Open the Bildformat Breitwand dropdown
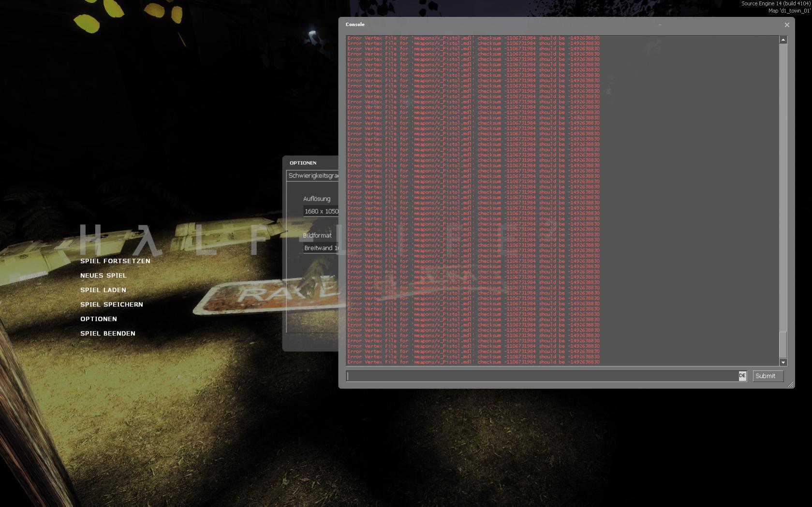 321,248
